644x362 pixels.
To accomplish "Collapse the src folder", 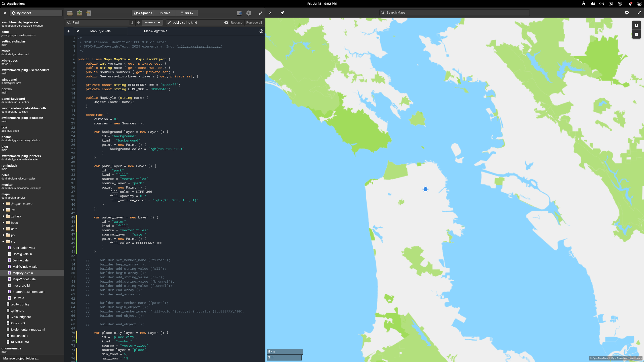I will click(x=4, y=241).
